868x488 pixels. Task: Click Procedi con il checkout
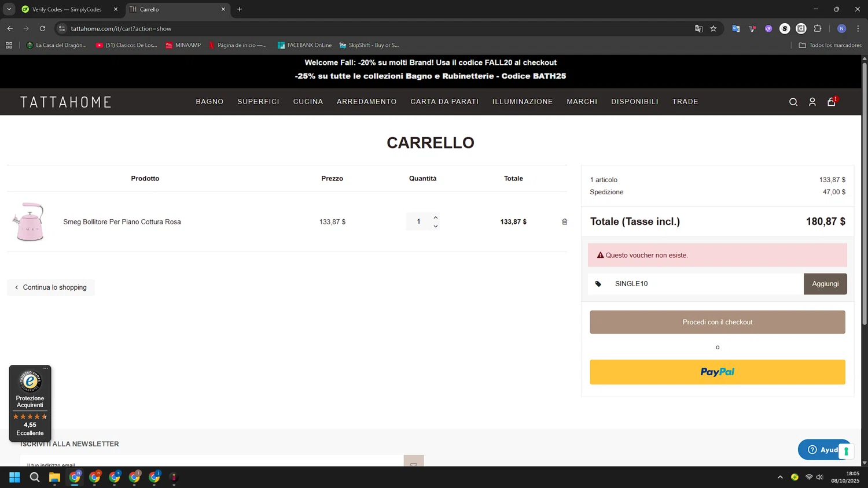718,322
